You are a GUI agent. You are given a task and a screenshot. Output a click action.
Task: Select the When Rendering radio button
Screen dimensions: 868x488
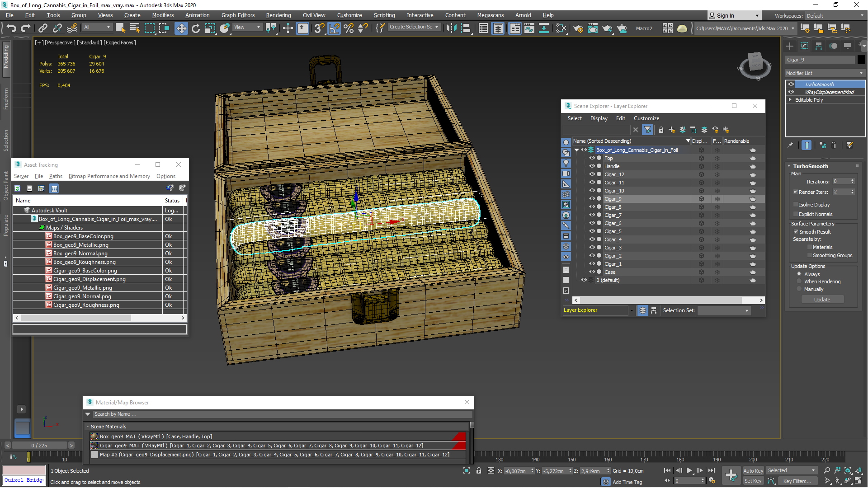click(799, 281)
